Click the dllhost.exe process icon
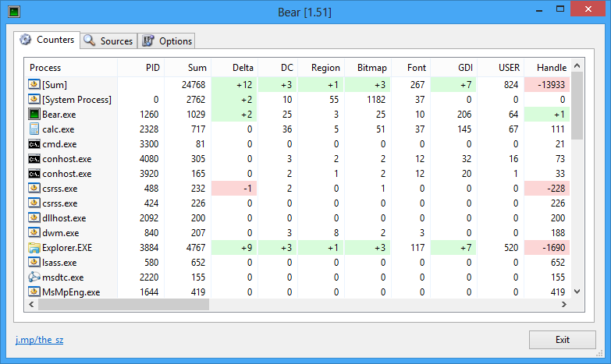Viewport: 611px width, 364px height. 34,218
